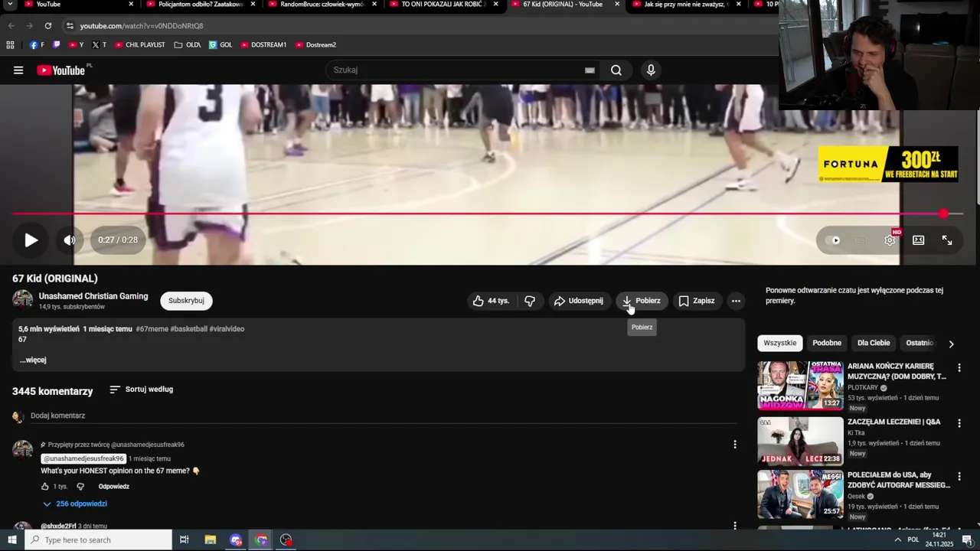
Task: Open Windows Start menu
Action: 12,540
